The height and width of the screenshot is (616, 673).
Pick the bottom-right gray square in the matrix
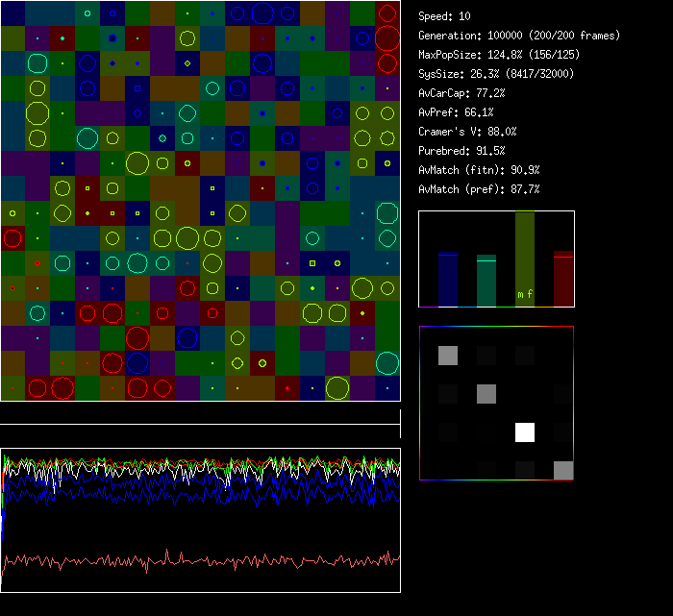563,470
